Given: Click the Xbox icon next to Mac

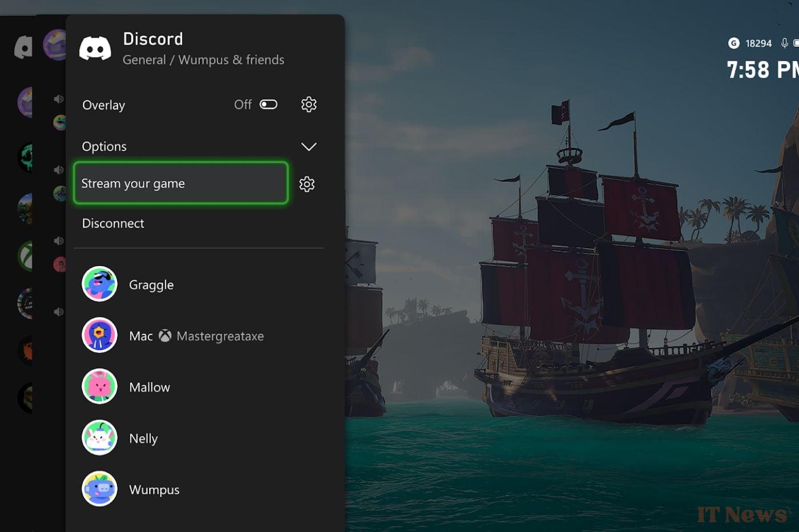Looking at the screenshot, I should click(x=165, y=336).
